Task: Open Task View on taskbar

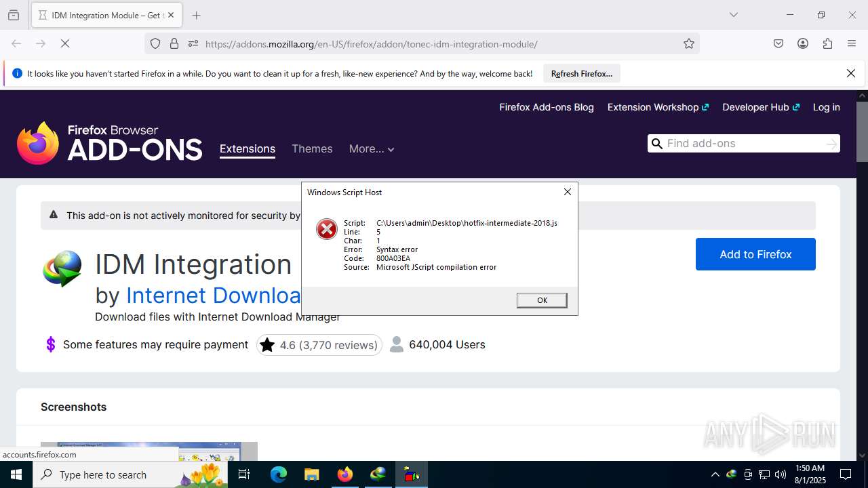Action: (x=244, y=474)
